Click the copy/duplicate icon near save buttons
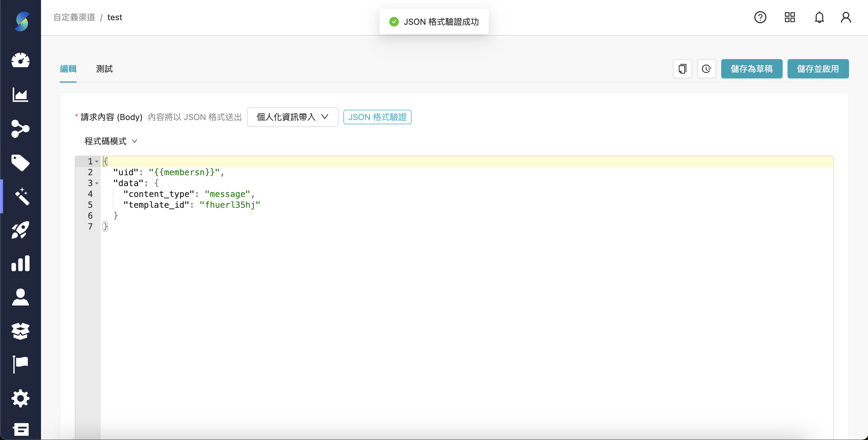Screen dimensions: 868x440 pos(682,69)
